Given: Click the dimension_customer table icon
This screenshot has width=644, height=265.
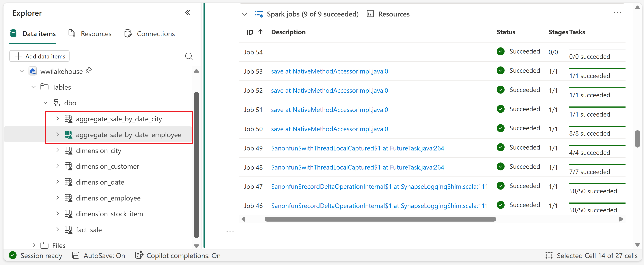Looking at the screenshot, I should click(68, 166).
